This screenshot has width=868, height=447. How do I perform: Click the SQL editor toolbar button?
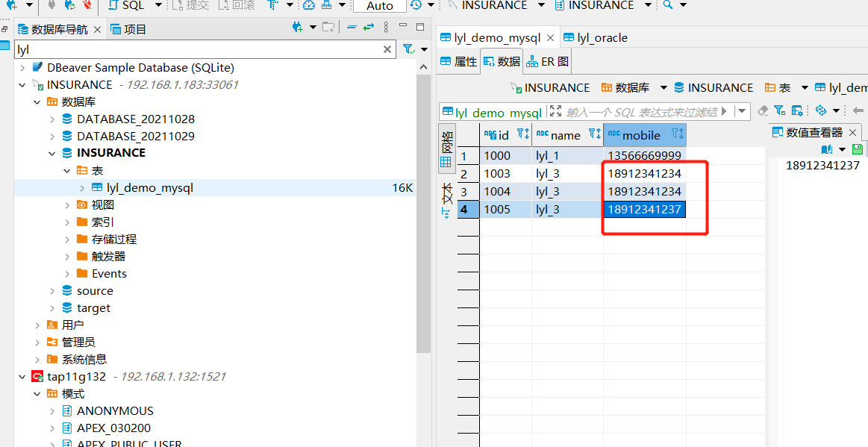coord(126,5)
